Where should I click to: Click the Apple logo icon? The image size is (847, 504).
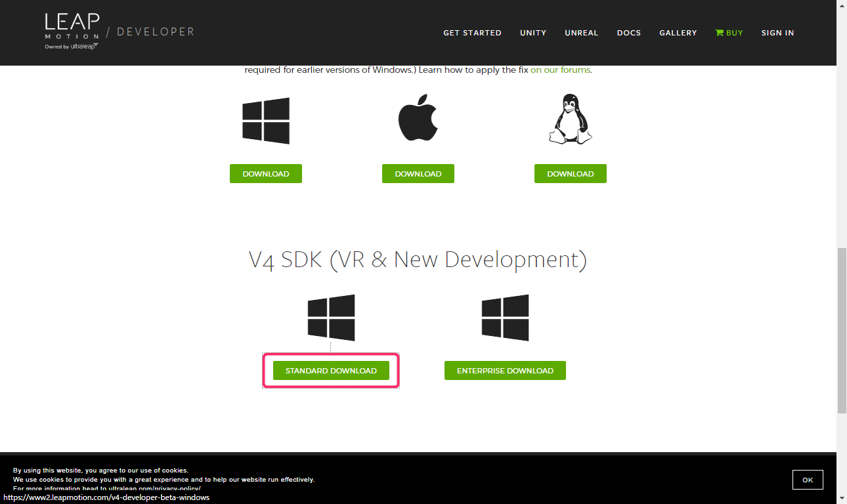click(418, 117)
